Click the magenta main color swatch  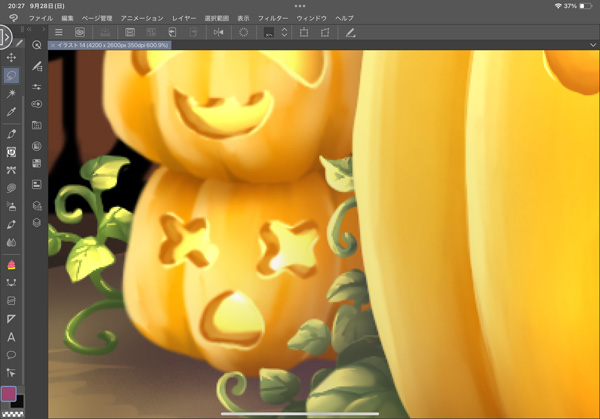click(x=9, y=394)
